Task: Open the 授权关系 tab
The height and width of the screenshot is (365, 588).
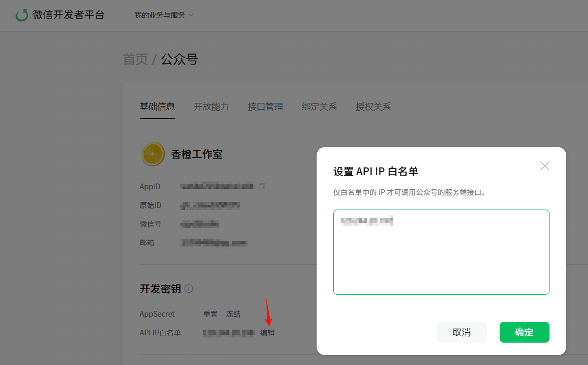Action: 373,107
